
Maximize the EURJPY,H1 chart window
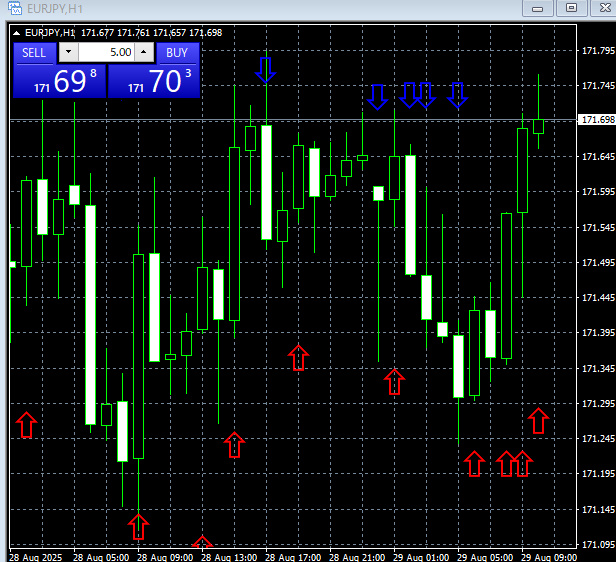coord(571,8)
